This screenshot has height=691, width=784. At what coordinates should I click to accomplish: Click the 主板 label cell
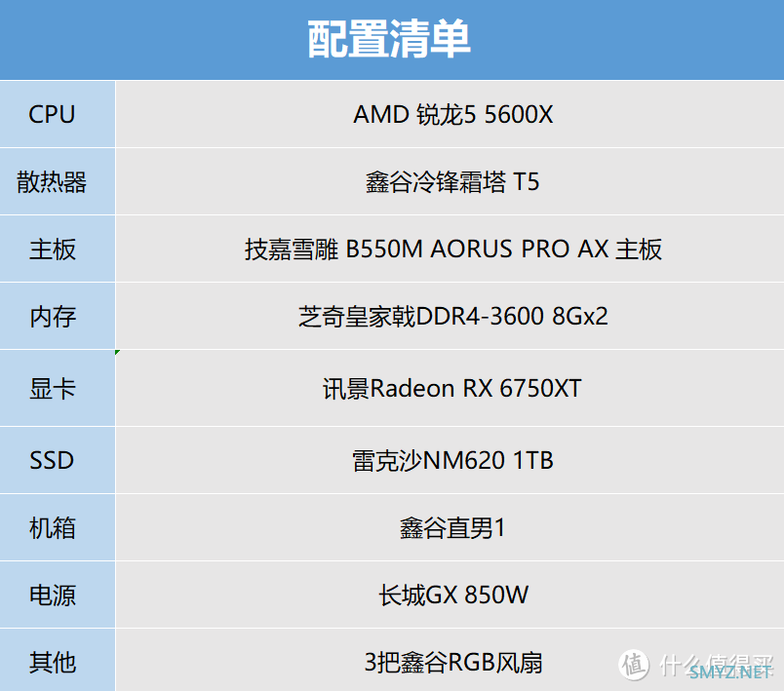pos(58,249)
